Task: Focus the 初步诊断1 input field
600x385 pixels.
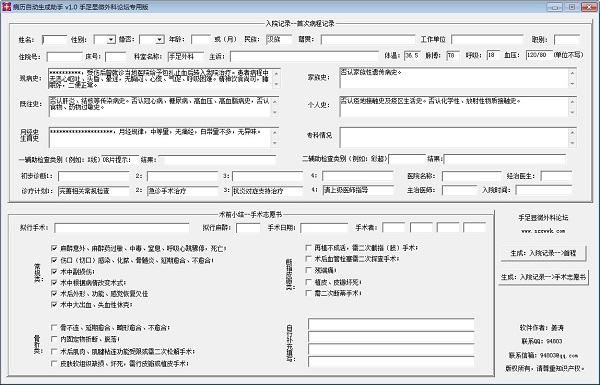Action: [94, 176]
